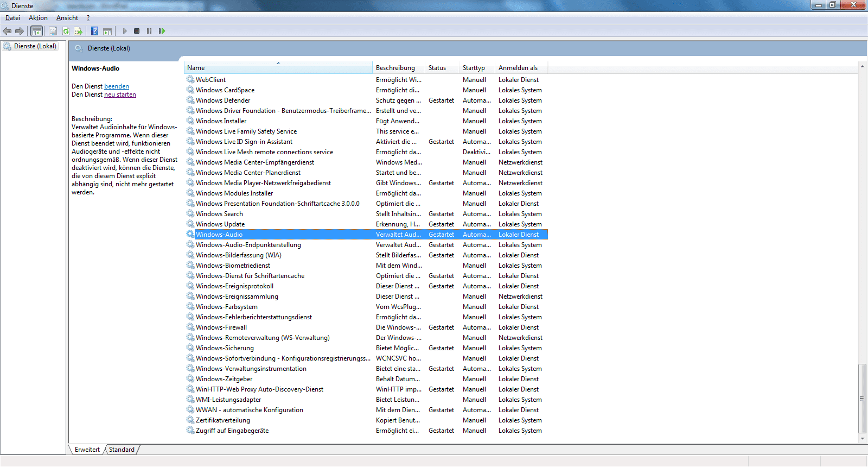868x467 pixels.
Task: Click the blue Help question mark icon
Action: (x=94, y=31)
